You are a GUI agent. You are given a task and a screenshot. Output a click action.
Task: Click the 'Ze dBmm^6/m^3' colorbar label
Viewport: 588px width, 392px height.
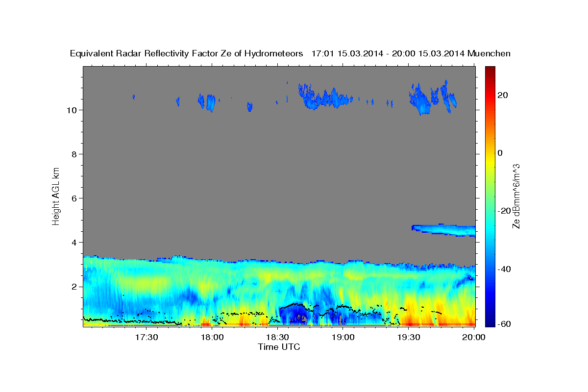tap(516, 196)
